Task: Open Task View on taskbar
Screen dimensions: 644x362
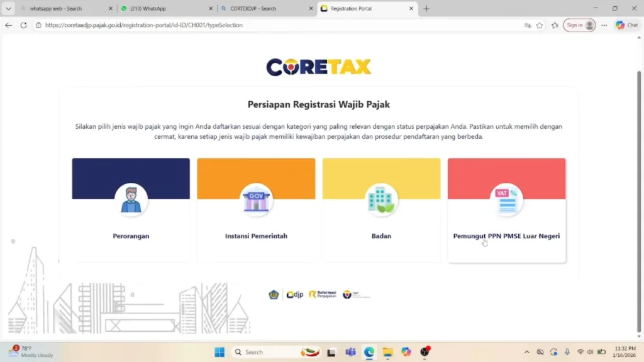Action: click(331, 352)
